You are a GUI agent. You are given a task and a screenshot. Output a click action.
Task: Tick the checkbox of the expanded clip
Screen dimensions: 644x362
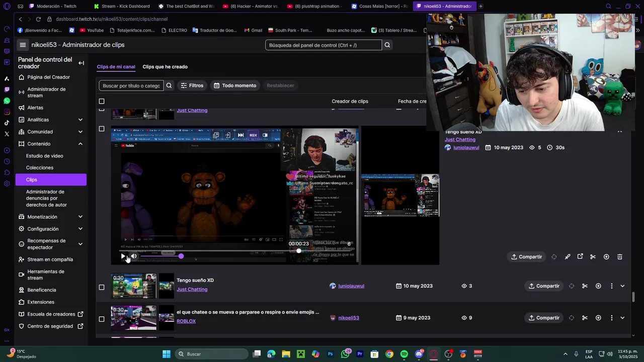pos(102,129)
